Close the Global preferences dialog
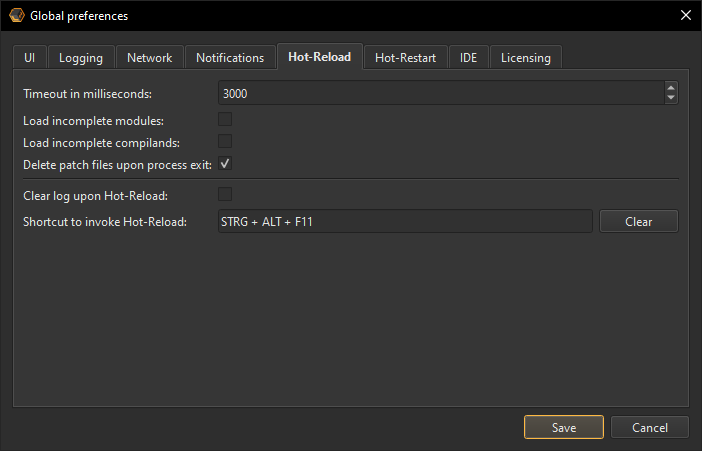 (x=685, y=15)
